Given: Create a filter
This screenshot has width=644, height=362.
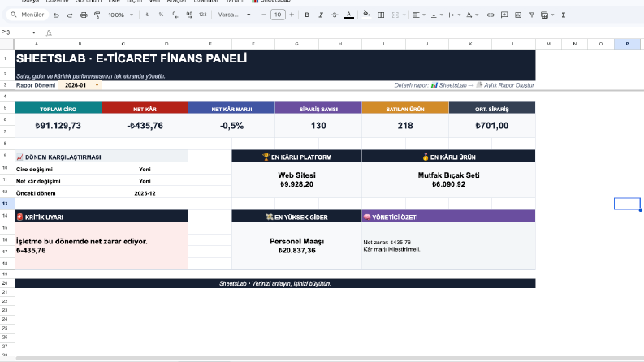Looking at the screenshot, I should click(x=532, y=15).
